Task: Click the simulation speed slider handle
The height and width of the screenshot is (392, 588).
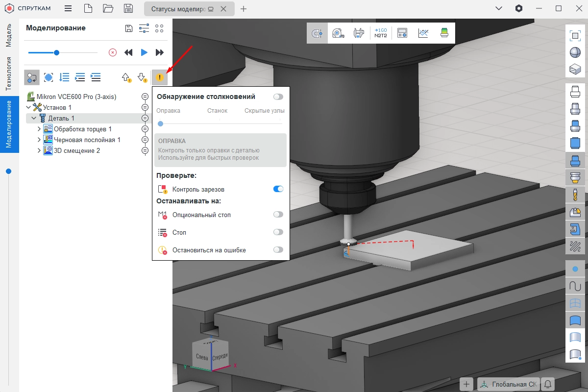Action: tap(57, 52)
